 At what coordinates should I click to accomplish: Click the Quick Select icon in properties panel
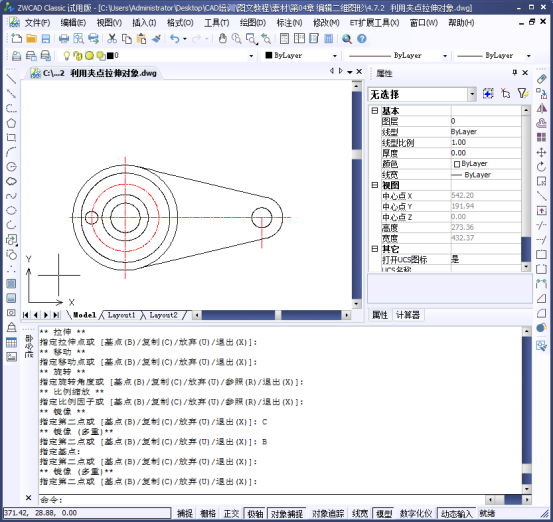(x=522, y=94)
